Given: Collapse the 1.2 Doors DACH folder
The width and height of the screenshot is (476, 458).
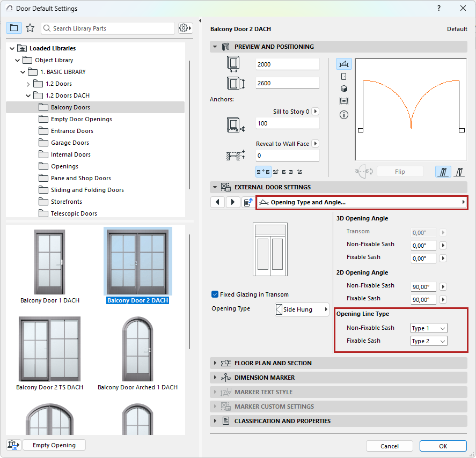Looking at the screenshot, I should (28, 95).
